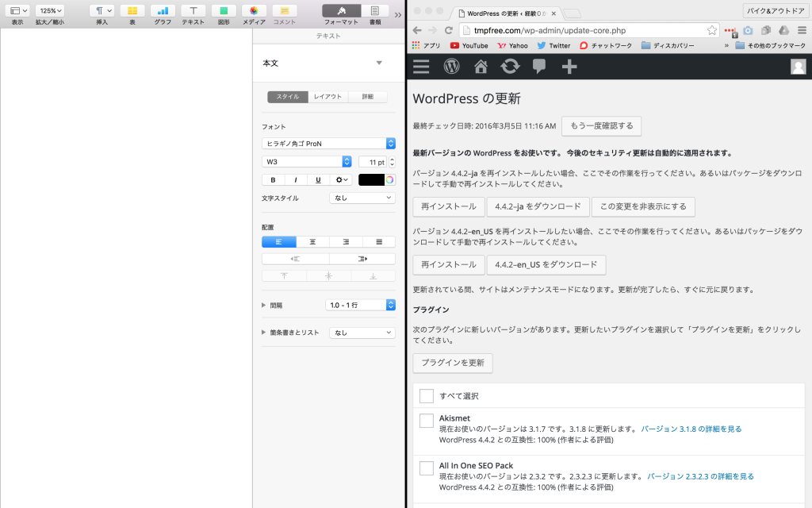Viewport: 812px width, 508px height.
Task: Click the tmpfree.com address bar
Action: (x=588, y=31)
